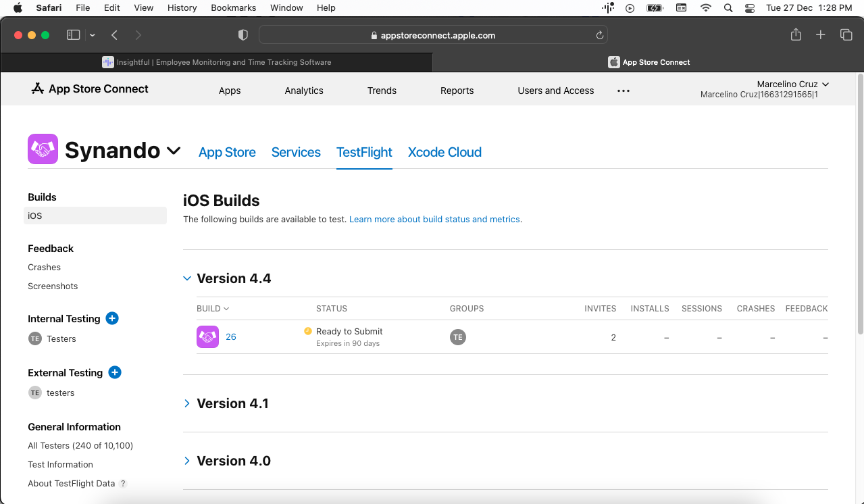Toggle Safari sidebar button
Screen dimensions: 864x504
point(73,35)
